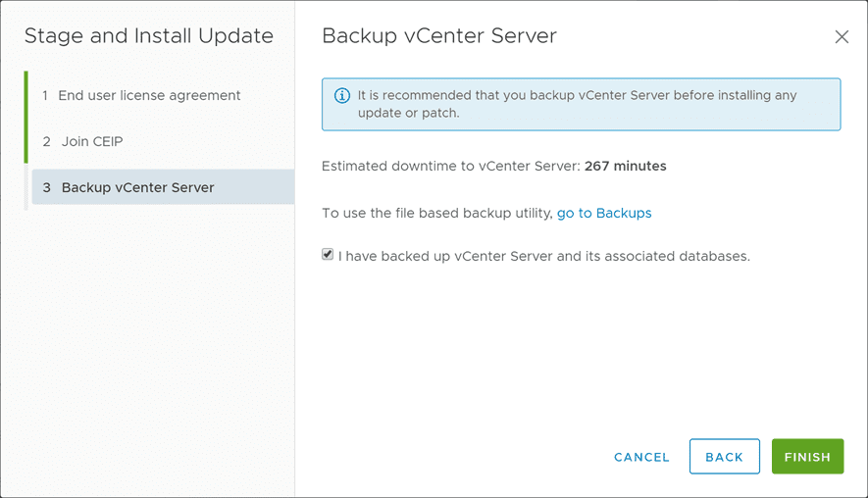Close the Backup vCenter Server dialog

842,37
